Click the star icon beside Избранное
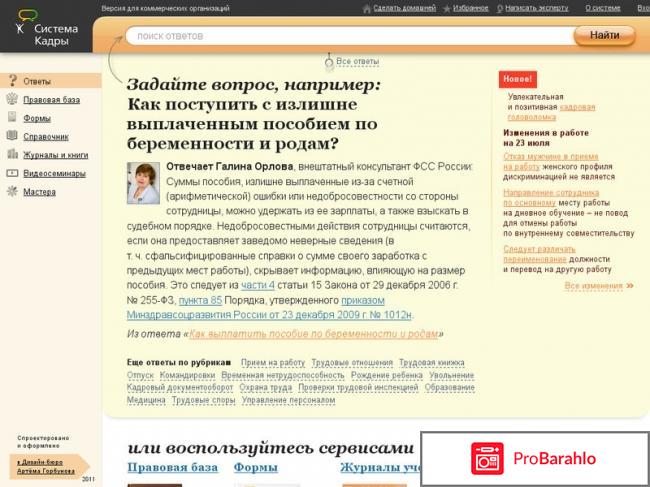The width and height of the screenshot is (650, 487). tap(446, 8)
